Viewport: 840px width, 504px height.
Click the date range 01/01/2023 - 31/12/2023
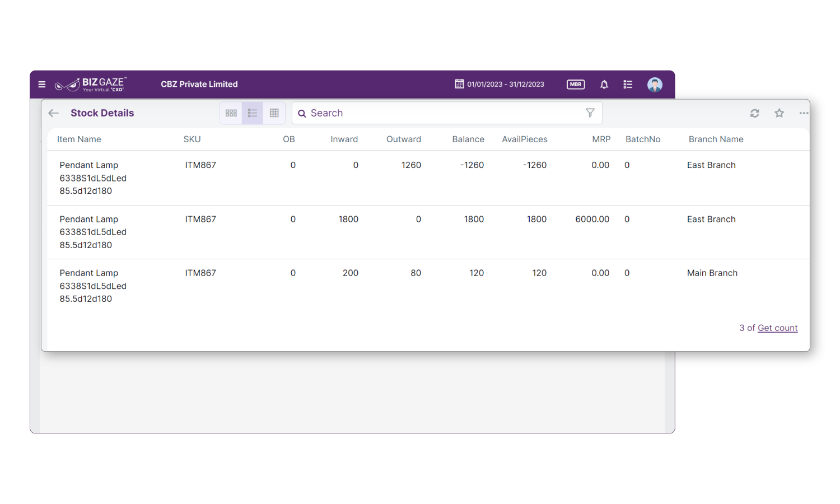(x=506, y=85)
